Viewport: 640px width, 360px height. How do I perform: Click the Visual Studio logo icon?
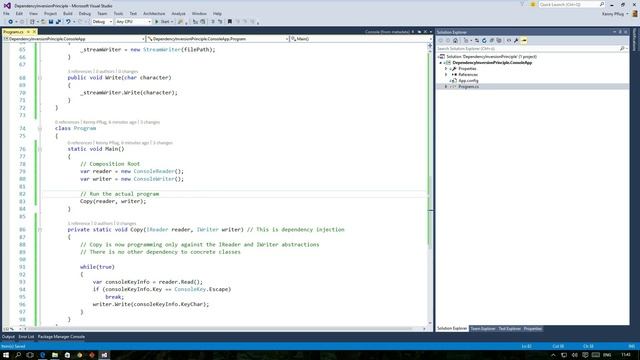7,6
